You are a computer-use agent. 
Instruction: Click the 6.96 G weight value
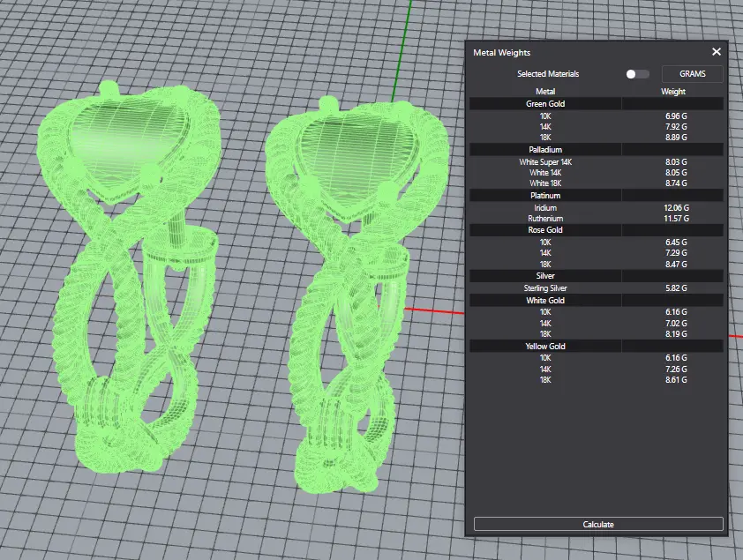tap(676, 116)
